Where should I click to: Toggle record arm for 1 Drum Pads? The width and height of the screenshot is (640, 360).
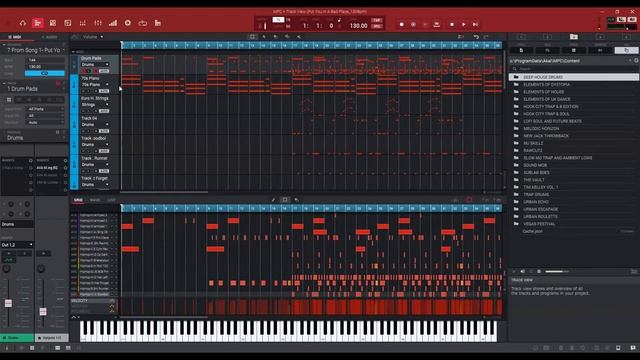coord(58,84)
